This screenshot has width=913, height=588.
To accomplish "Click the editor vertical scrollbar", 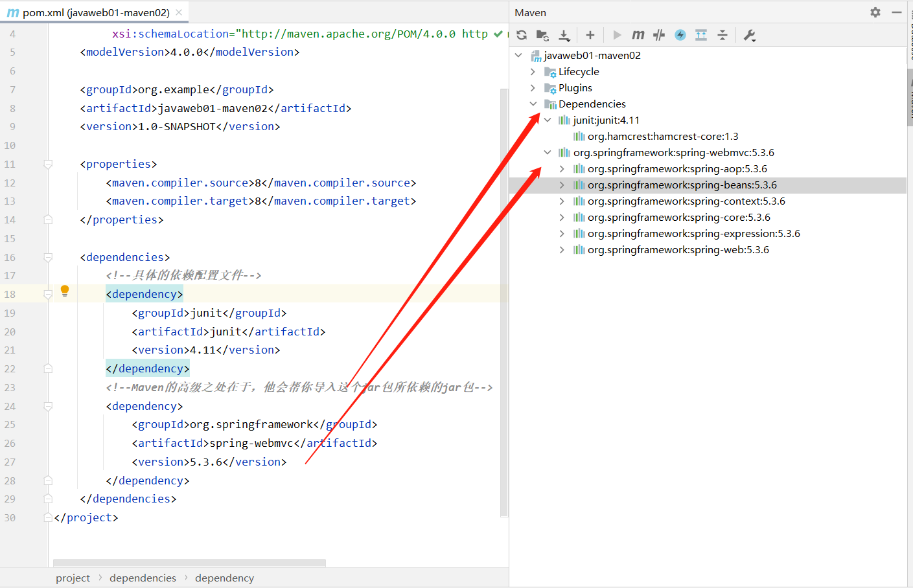I will (504, 303).
